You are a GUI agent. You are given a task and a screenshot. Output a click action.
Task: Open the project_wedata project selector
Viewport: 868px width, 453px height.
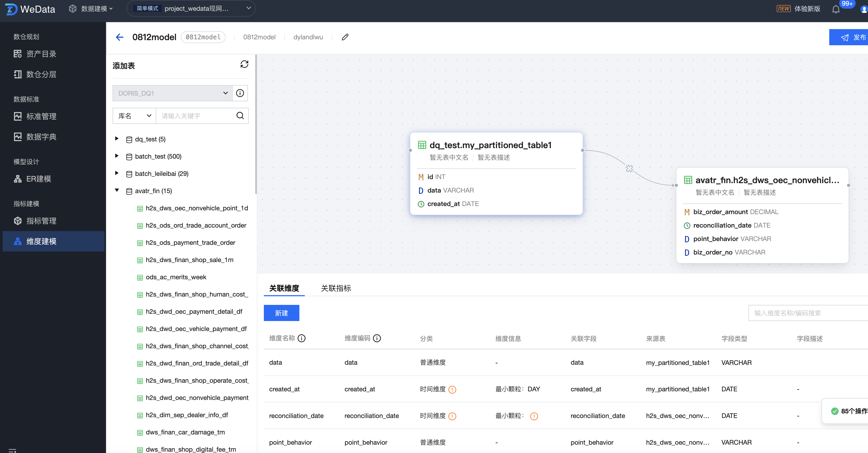click(191, 8)
